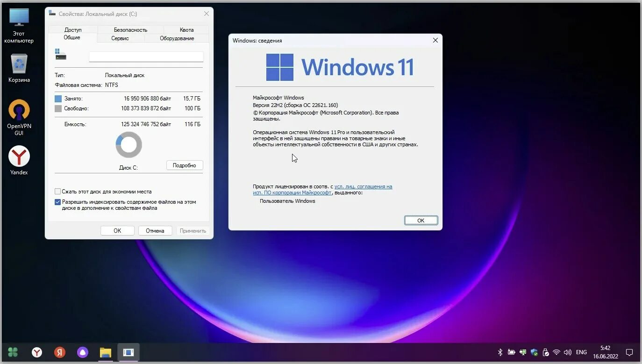Launch Yandex Browser from the taskbar

pyautogui.click(x=37, y=352)
